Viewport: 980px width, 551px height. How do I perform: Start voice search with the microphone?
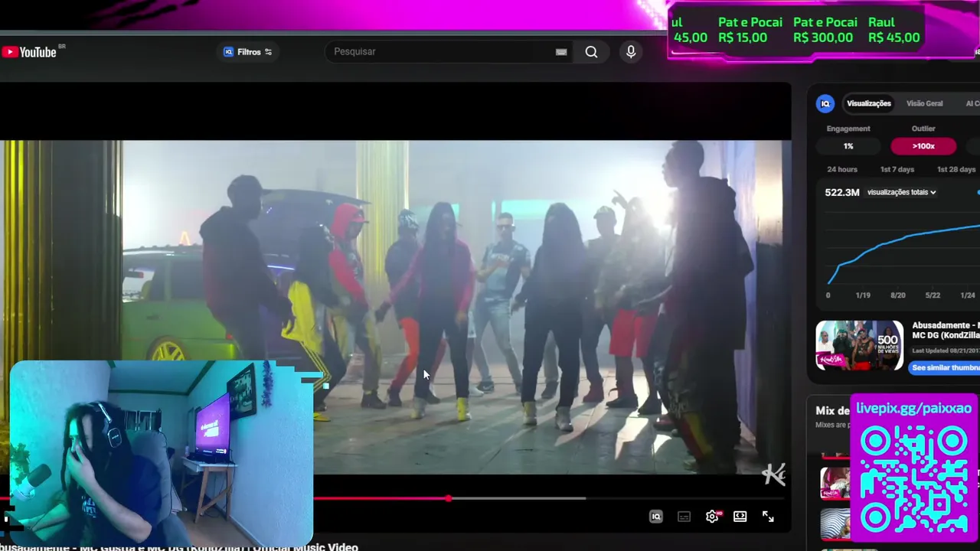[x=631, y=52]
